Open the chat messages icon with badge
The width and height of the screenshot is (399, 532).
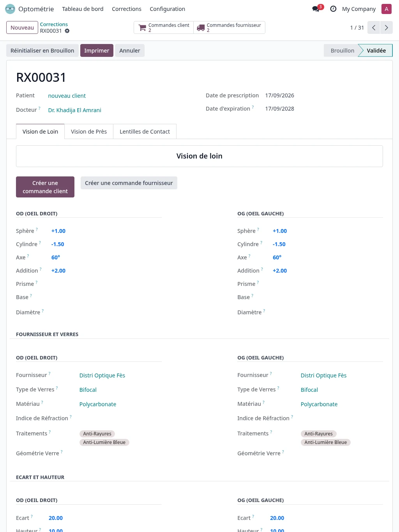[318, 8]
